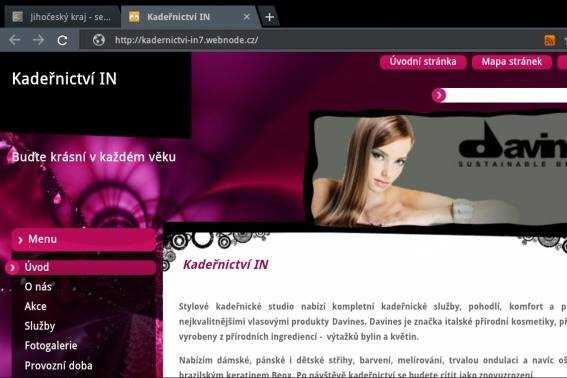Open the Akce menu item
Screen dimensions: 567x378
35,306
